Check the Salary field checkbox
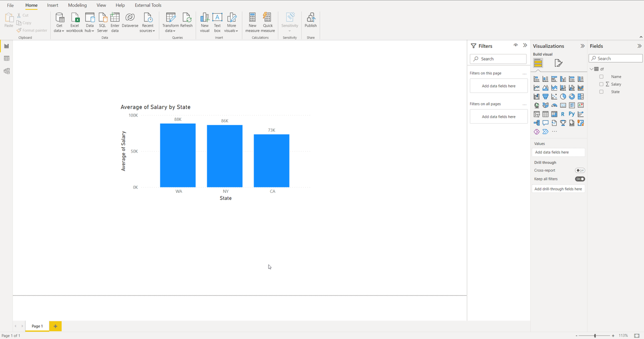 coord(601,84)
